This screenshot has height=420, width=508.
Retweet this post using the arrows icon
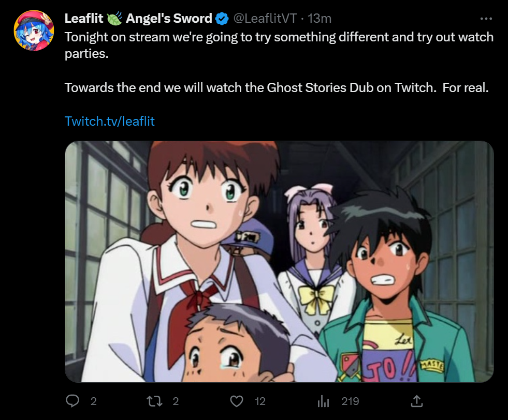click(x=154, y=401)
